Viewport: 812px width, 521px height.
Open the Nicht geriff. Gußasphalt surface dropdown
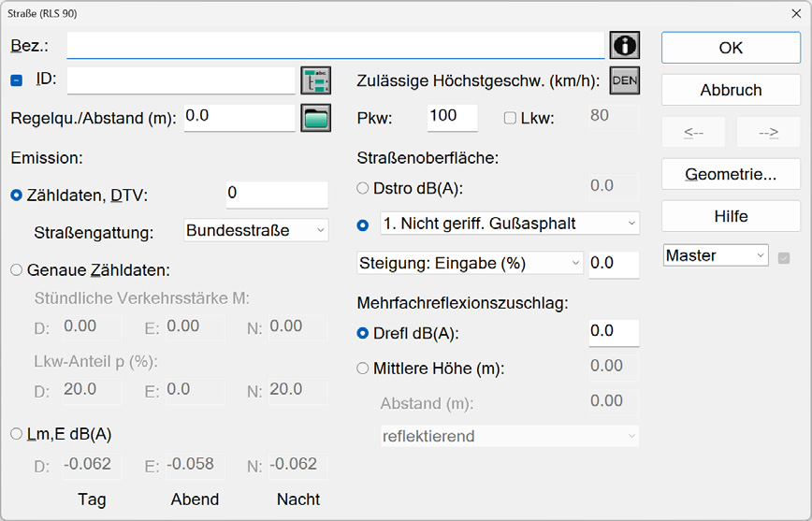(510, 224)
